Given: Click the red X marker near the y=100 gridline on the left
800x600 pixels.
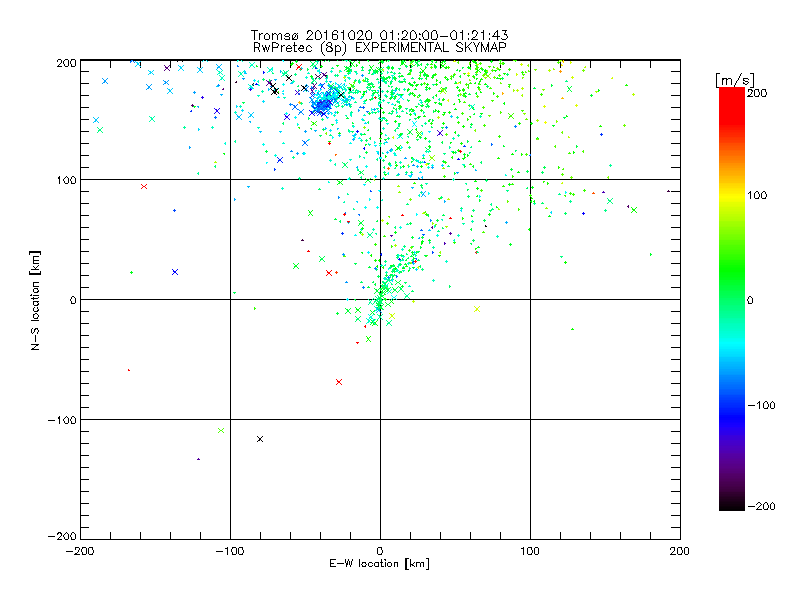Looking at the screenshot, I should pyautogui.click(x=144, y=186).
